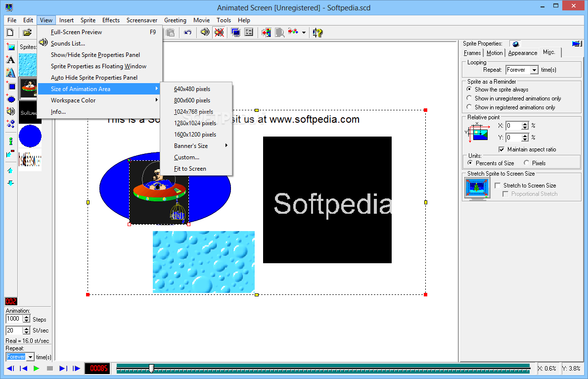Open the Screensaver menu
Screen dimensions: 588x379
tap(142, 20)
